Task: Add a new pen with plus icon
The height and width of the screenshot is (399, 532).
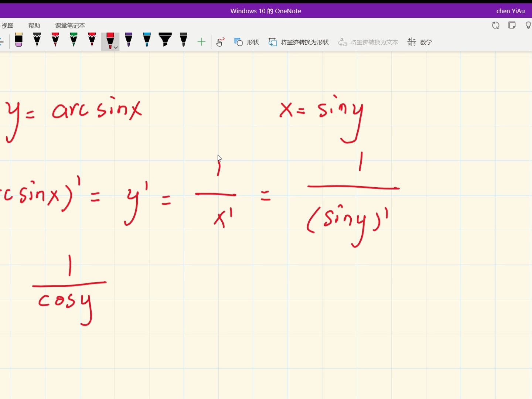Action: click(201, 42)
